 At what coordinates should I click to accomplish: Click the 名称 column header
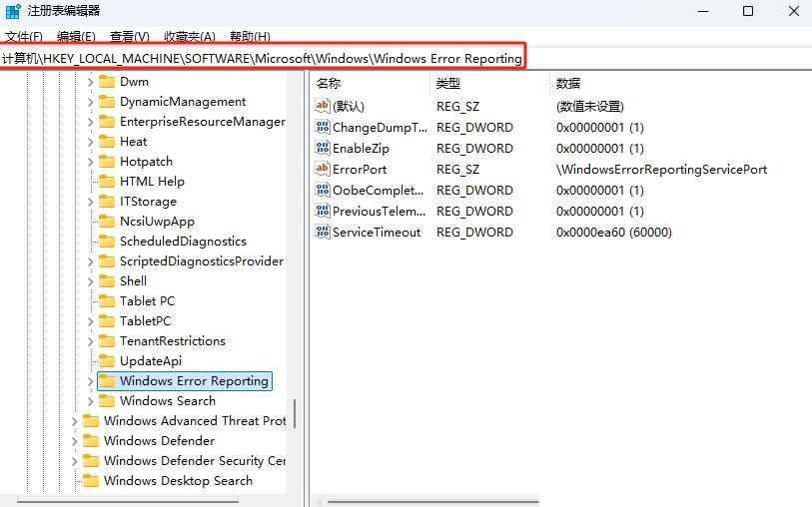pyautogui.click(x=329, y=83)
